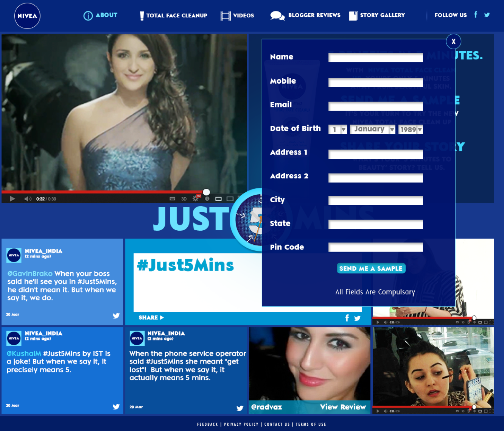Toggle 3D mode on main video
This screenshot has height=431, width=504.
(184, 198)
